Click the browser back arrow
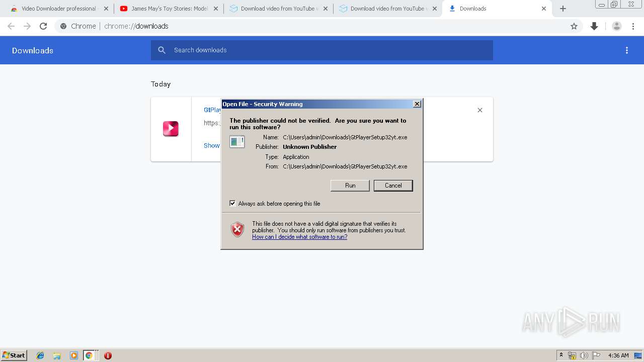 [11, 26]
